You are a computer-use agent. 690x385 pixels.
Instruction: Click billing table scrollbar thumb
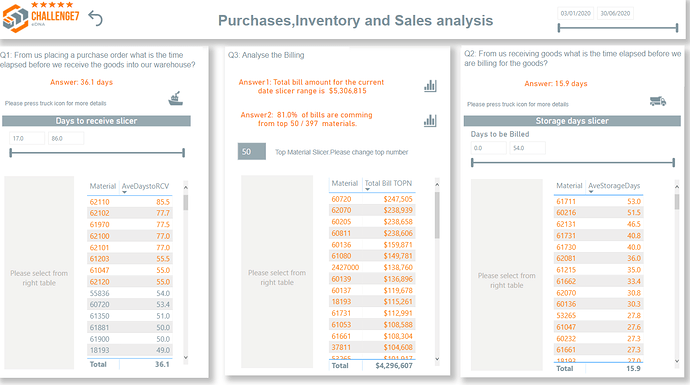click(437, 216)
